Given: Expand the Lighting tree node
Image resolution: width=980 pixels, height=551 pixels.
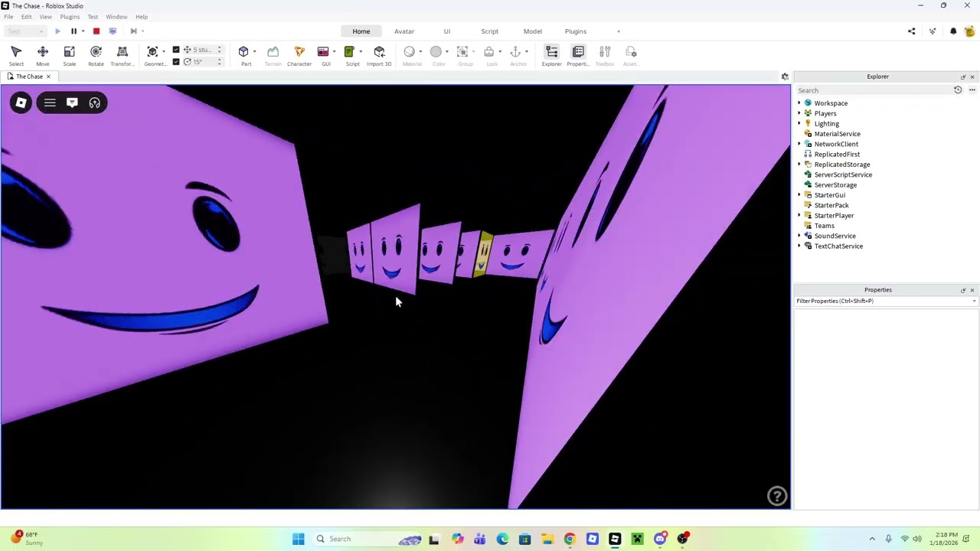Looking at the screenshot, I should tap(799, 124).
